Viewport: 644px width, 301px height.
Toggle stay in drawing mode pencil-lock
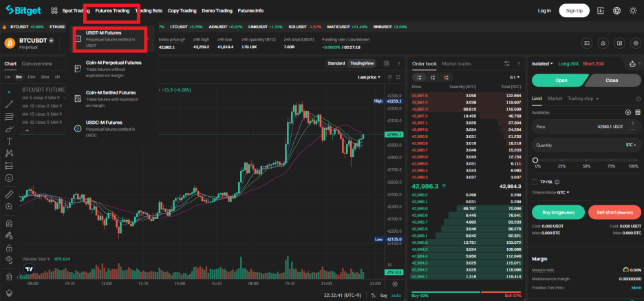[9, 236]
